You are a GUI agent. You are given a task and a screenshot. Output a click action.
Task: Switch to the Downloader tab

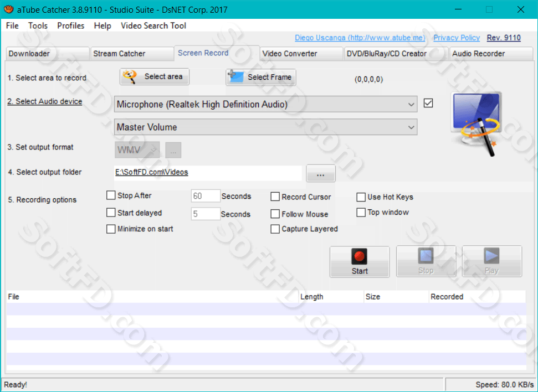(47, 54)
